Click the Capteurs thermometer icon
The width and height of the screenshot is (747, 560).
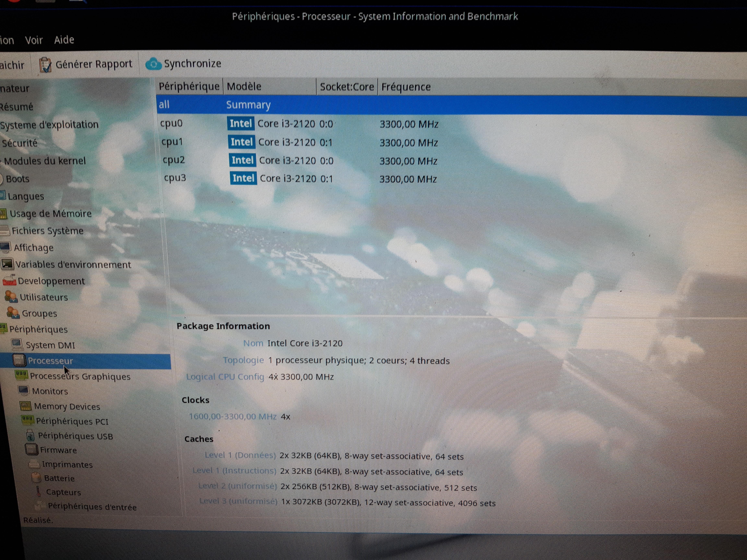point(38,491)
